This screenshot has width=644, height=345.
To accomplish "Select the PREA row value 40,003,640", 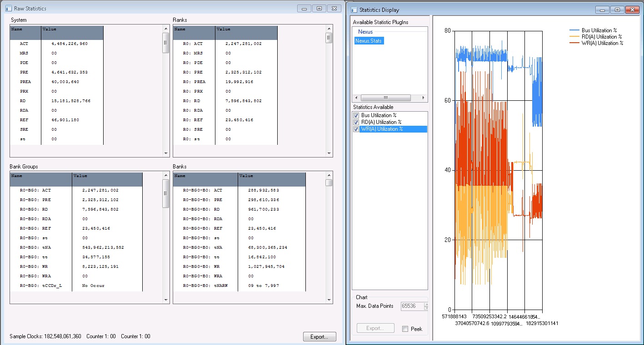I will (x=65, y=82).
